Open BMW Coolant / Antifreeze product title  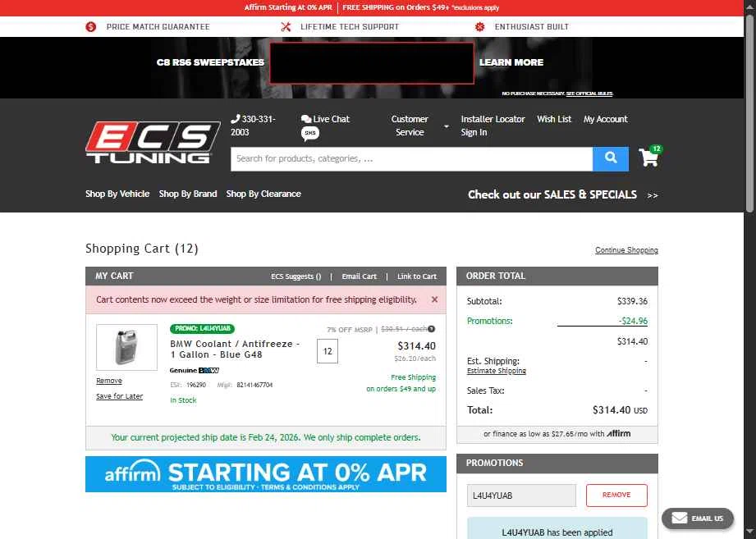[x=235, y=349]
